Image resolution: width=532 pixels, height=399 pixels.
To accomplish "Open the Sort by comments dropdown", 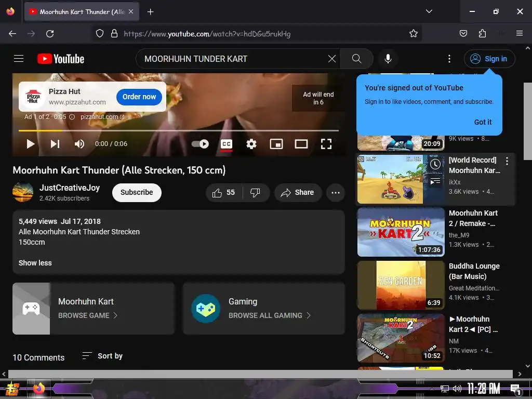I will (102, 356).
